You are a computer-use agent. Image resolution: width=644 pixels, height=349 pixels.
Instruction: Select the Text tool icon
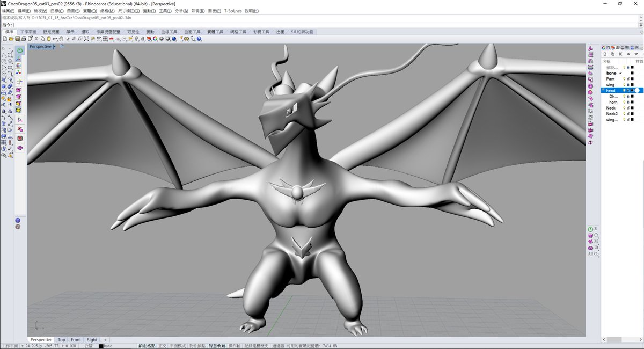[x=3, y=123]
